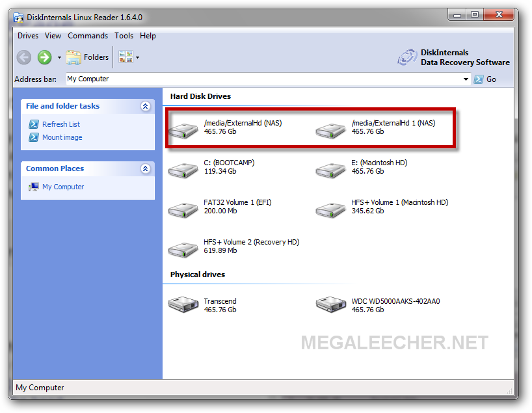Close the Linux Reader window
532x413 pixels.
[499, 15]
